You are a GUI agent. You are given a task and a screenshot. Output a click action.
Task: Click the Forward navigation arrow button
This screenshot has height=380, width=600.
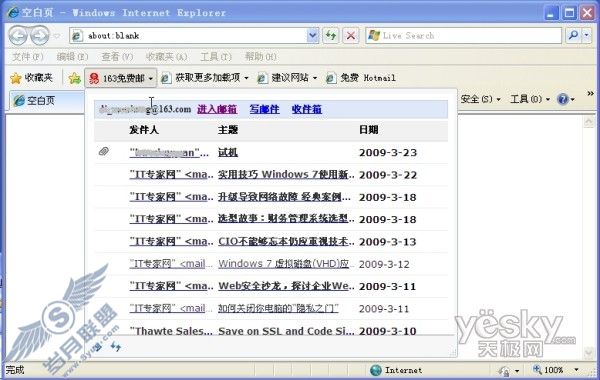pos(40,36)
